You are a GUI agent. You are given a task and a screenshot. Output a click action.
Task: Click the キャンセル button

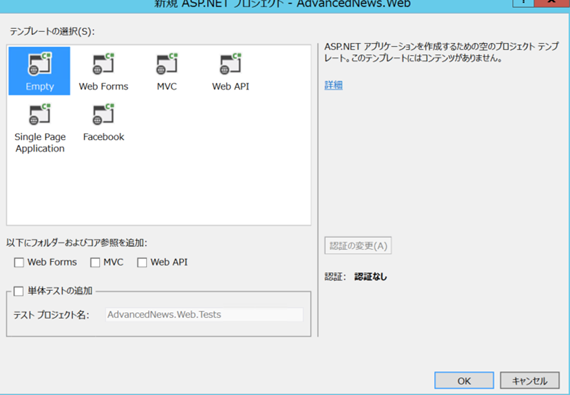pos(530,381)
